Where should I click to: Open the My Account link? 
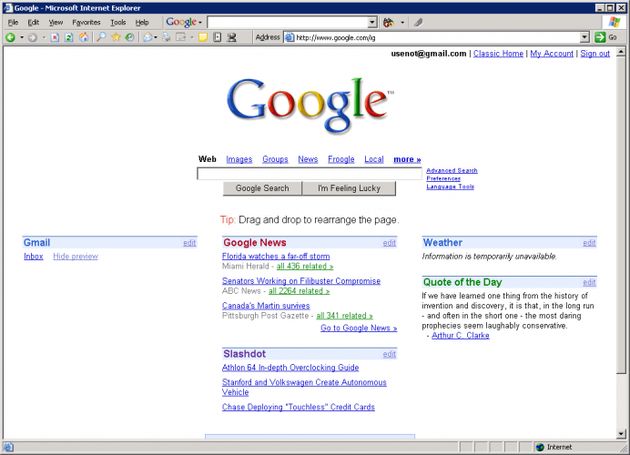point(552,53)
